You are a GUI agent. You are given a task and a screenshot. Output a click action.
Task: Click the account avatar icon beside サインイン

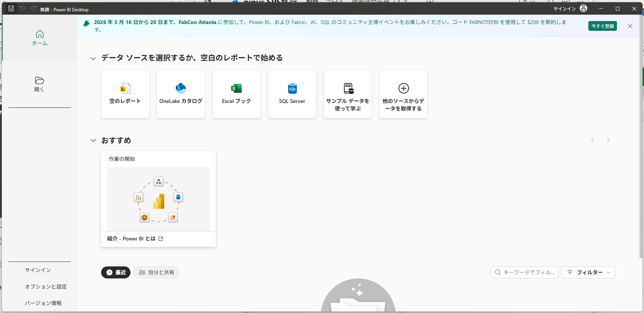click(583, 8)
